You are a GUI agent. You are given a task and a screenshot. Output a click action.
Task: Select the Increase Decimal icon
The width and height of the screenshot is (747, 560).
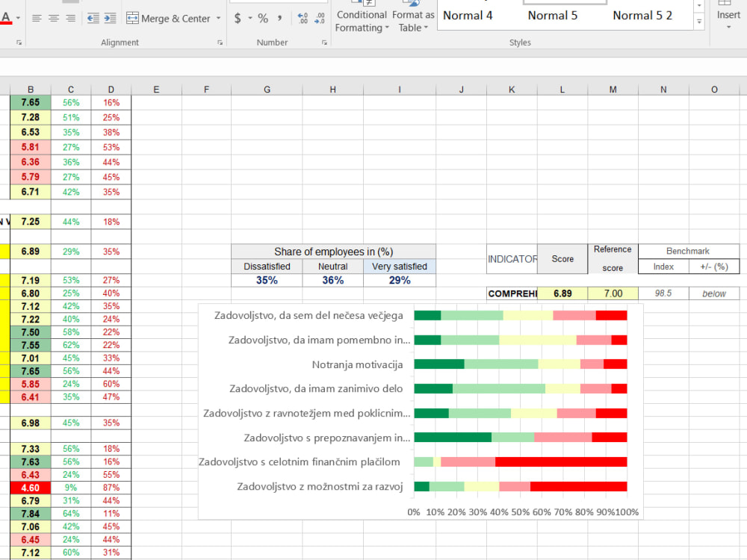click(301, 16)
